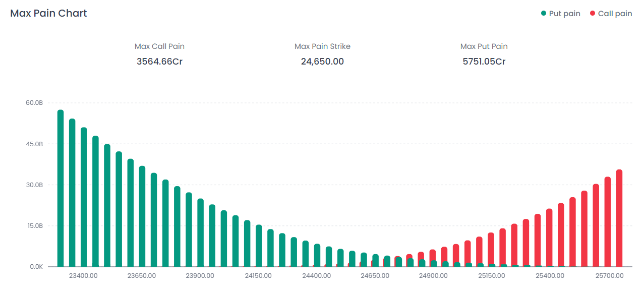This screenshot has height=292, width=644.
Task: Toggle the Put pain series label
Action: (x=564, y=14)
